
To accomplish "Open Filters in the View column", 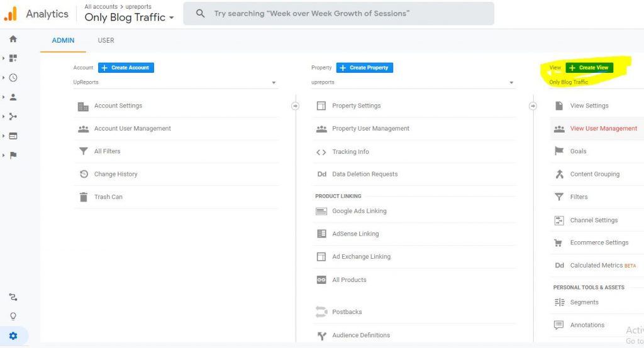I will [x=579, y=197].
